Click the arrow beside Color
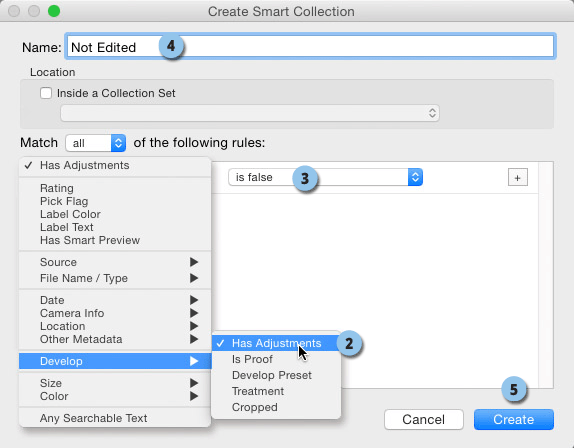 coord(194,396)
